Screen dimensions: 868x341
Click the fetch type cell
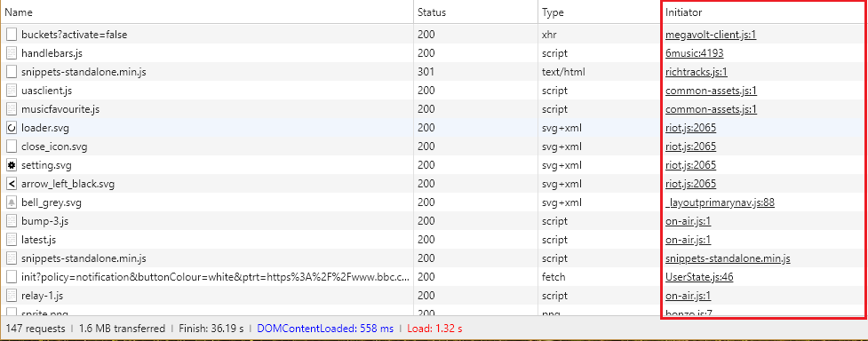(599, 277)
